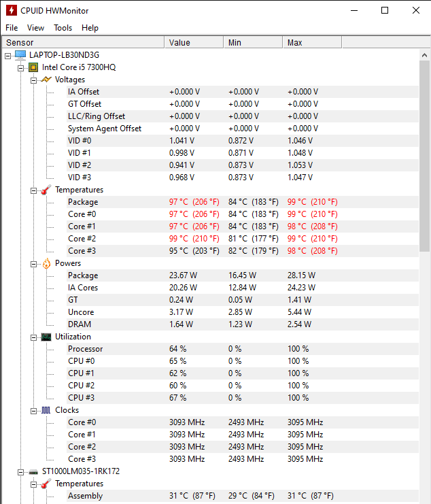Maximize the HWMonitor window
Viewport: 431px width, 504px height.
(x=385, y=10)
